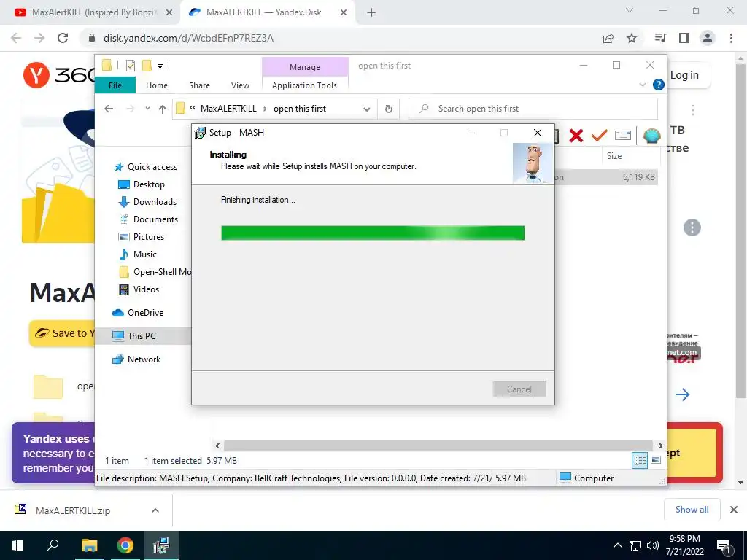Switch to details view icon in status bar

coord(640,460)
